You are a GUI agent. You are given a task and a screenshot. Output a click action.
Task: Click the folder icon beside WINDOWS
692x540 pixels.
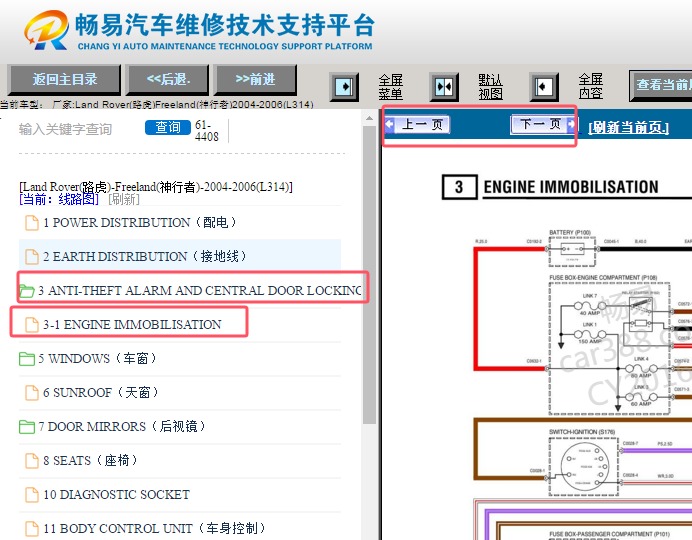(x=27, y=359)
